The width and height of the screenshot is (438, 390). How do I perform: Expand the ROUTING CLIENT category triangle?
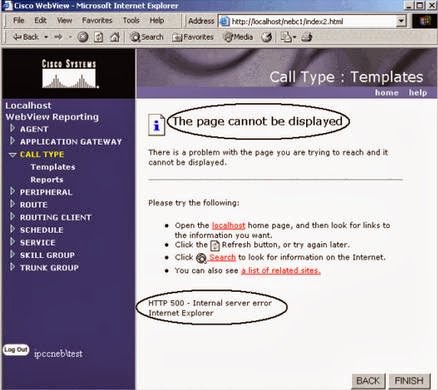point(12,217)
